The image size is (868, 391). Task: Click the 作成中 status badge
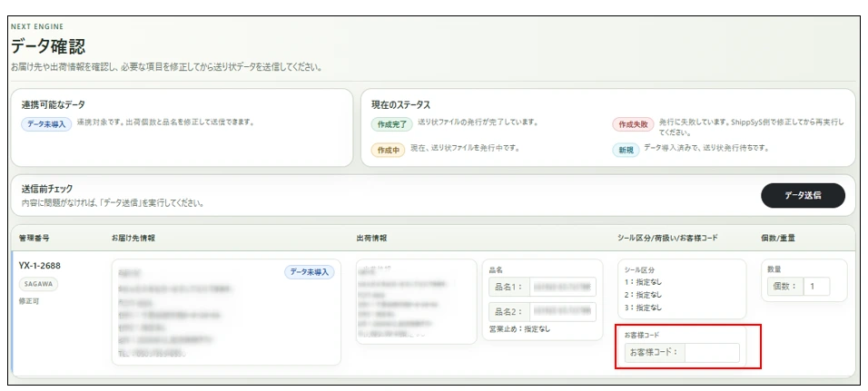click(x=388, y=150)
